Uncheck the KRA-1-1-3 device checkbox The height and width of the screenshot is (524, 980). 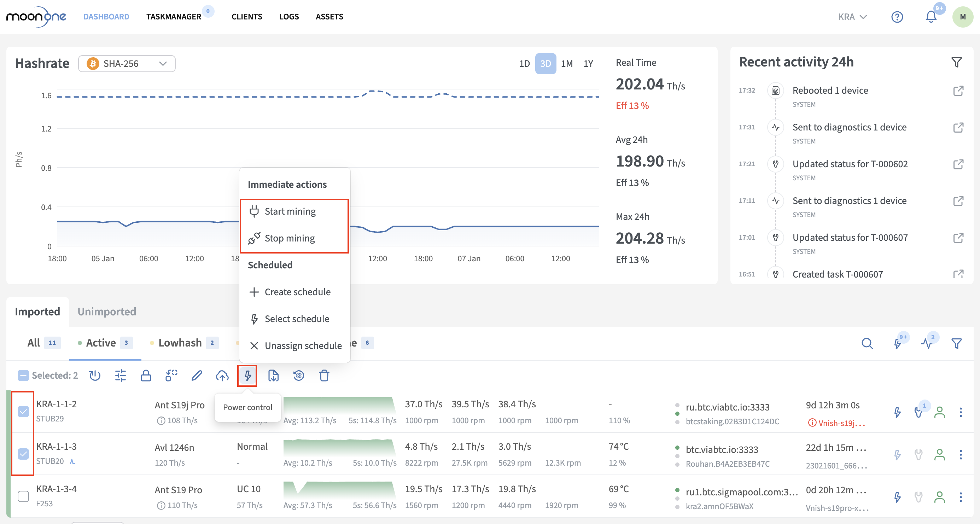pos(23,454)
